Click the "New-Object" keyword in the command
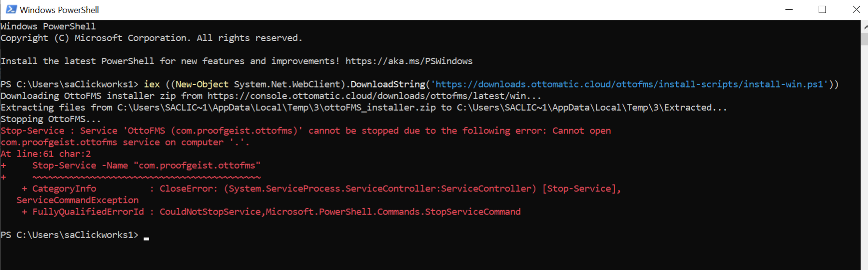This screenshot has width=868, height=270. tap(202, 85)
